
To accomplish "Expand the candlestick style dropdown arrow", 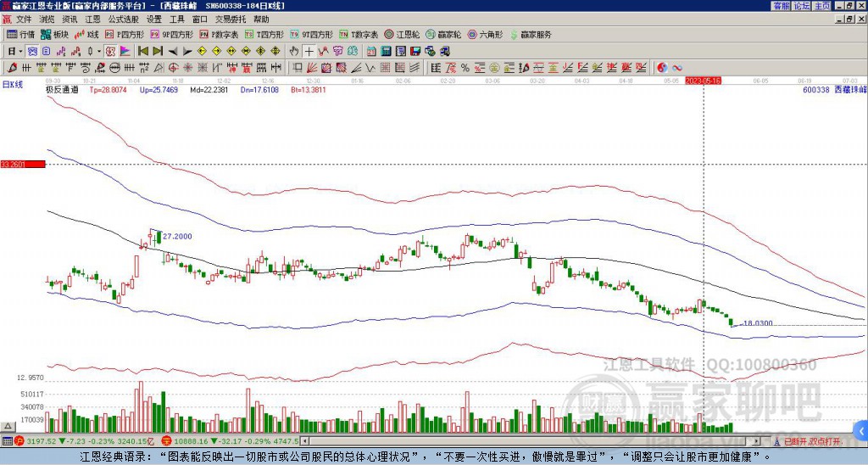I will pyautogui.click(x=99, y=51).
